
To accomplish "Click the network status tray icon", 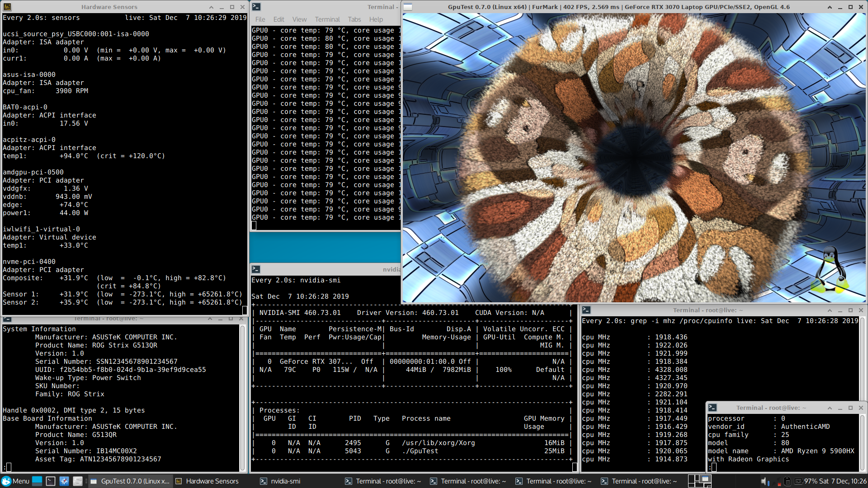I will tap(776, 481).
